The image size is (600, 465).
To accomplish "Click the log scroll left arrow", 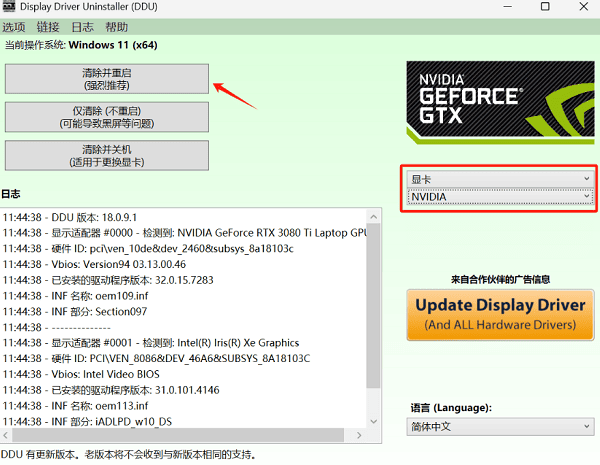I will [x=6, y=435].
